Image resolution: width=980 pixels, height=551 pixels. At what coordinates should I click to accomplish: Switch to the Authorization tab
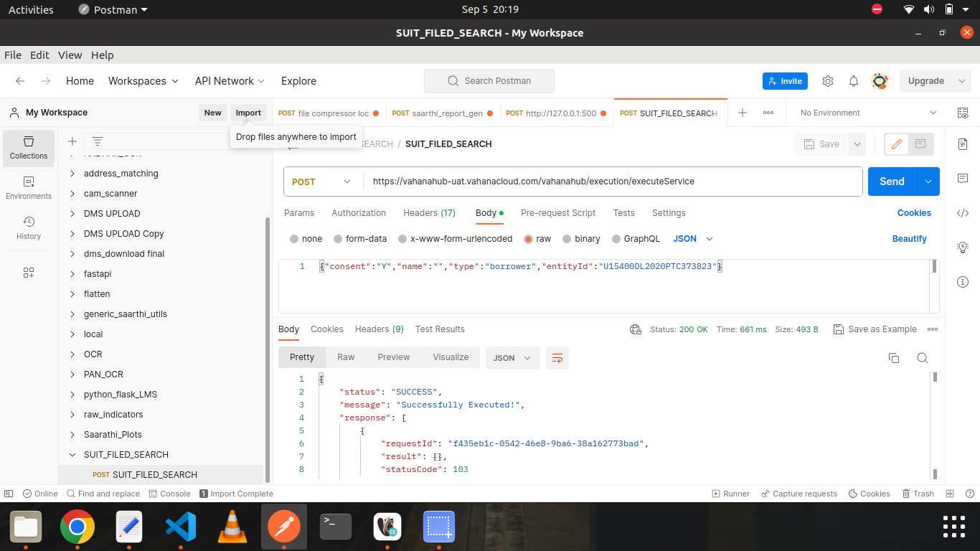pos(359,213)
